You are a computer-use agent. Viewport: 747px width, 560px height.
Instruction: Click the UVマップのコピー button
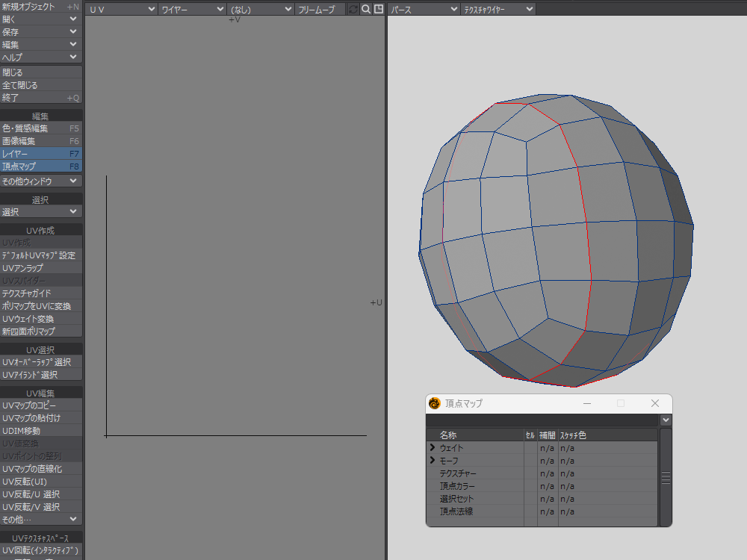(x=41, y=405)
